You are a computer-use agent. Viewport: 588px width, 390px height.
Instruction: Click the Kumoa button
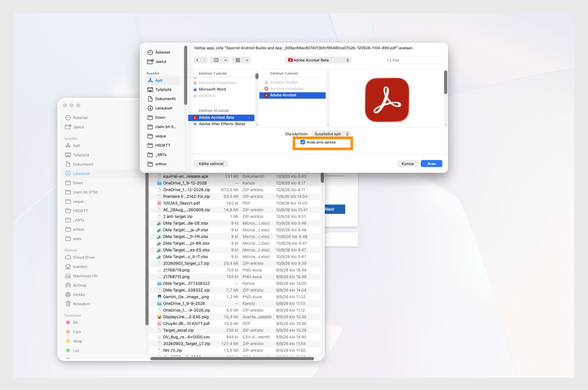pos(407,164)
